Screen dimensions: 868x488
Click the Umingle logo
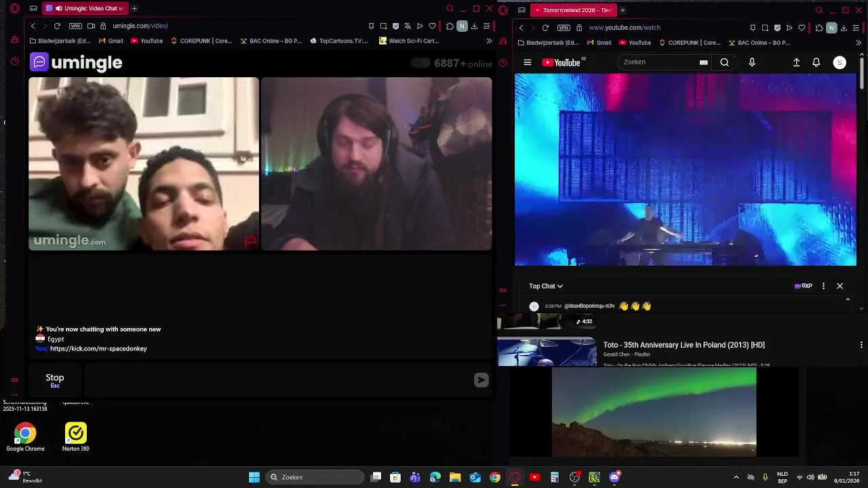pos(76,62)
